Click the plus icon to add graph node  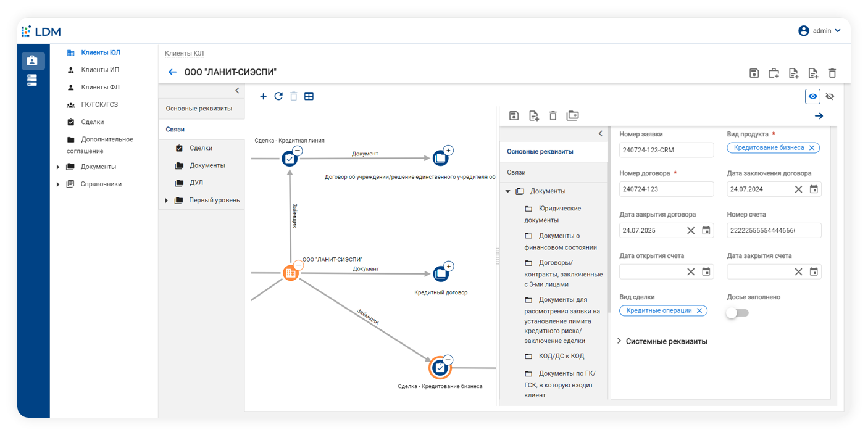click(x=263, y=96)
